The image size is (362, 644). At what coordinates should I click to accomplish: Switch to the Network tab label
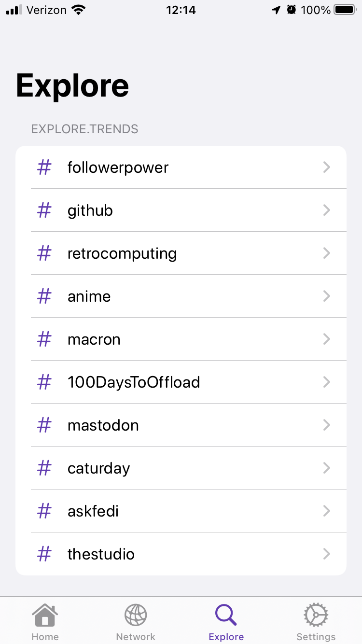[x=136, y=637]
